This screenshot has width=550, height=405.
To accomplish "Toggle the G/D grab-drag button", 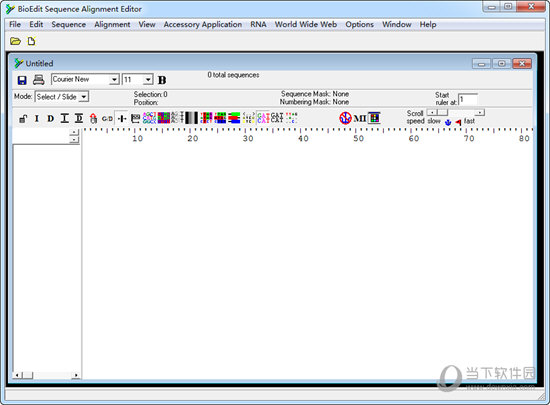I will tap(107, 119).
